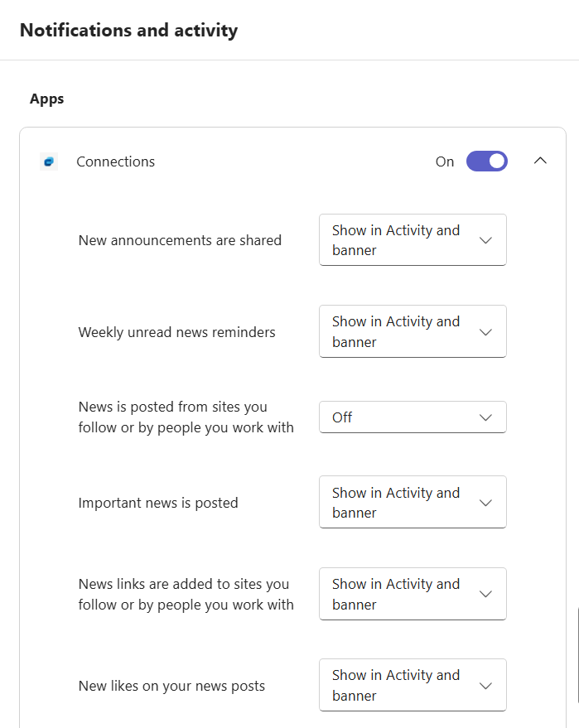Click the chevron on "New likes on your news posts"

coord(486,685)
